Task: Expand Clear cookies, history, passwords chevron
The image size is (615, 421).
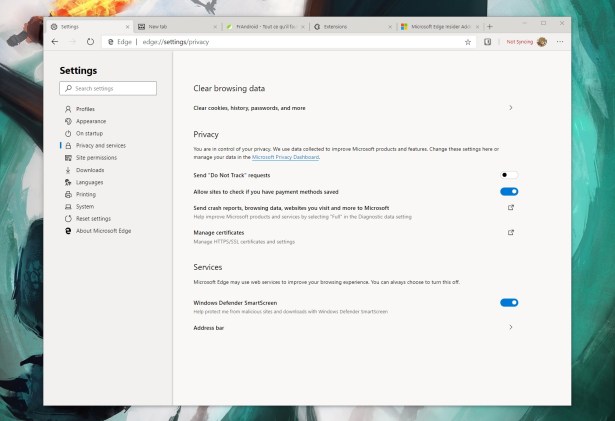Action: pyautogui.click(x=511, y=107)
